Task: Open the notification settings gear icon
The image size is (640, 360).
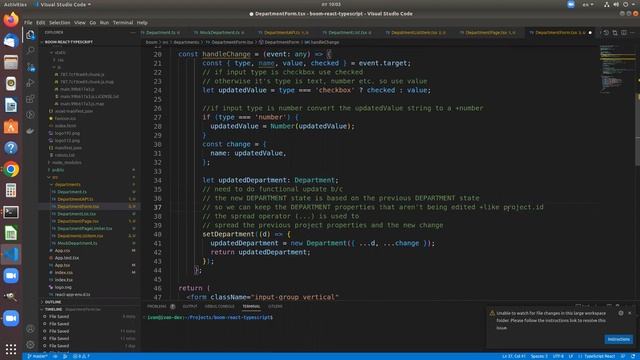Action: tap(621, 313)
